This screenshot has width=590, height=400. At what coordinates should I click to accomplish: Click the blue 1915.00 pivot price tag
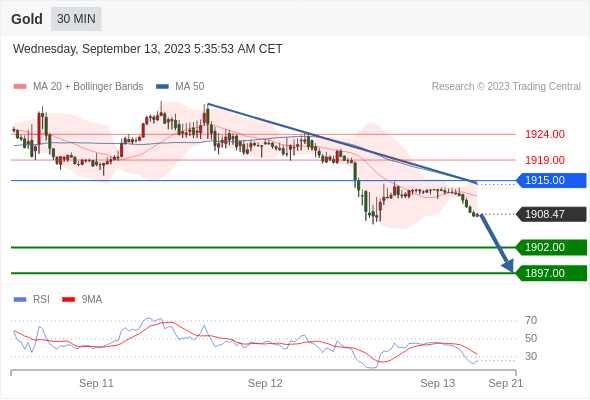pos(551,181)
